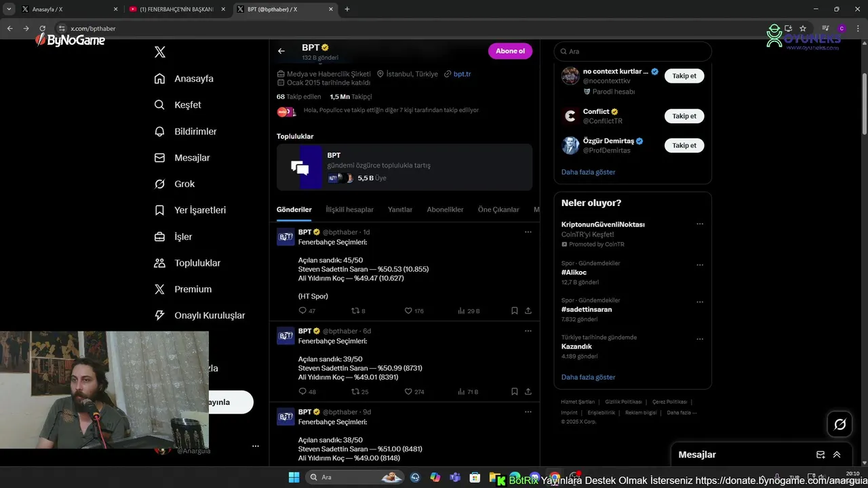
Task: Open the Özgür Demirtaş profile avatar
Action: click(570, 145)
